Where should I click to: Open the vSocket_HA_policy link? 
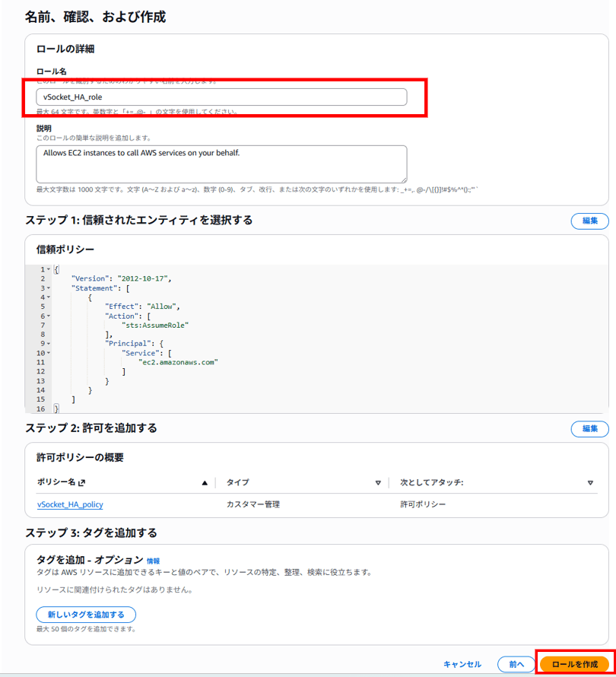[70, 504]
